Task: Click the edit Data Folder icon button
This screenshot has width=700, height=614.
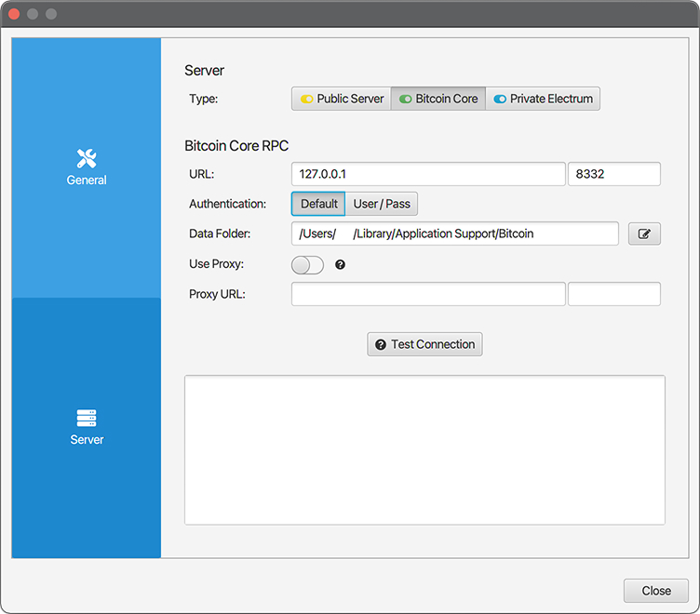Action: pos(644,234)
